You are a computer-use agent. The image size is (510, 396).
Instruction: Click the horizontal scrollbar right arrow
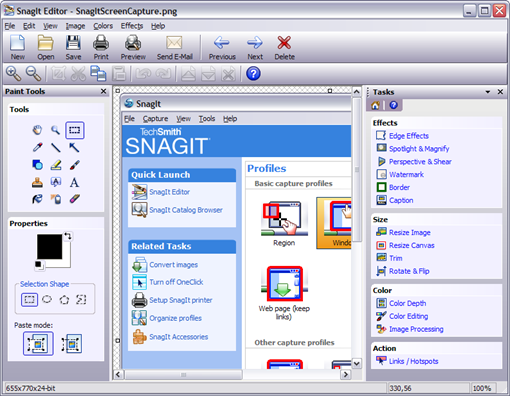click(x=346, y=374)
